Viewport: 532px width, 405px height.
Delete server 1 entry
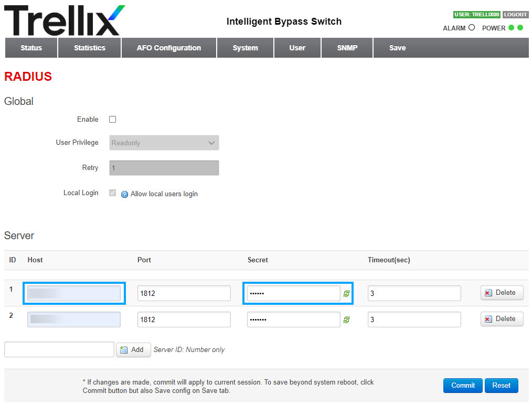point(502,293)
